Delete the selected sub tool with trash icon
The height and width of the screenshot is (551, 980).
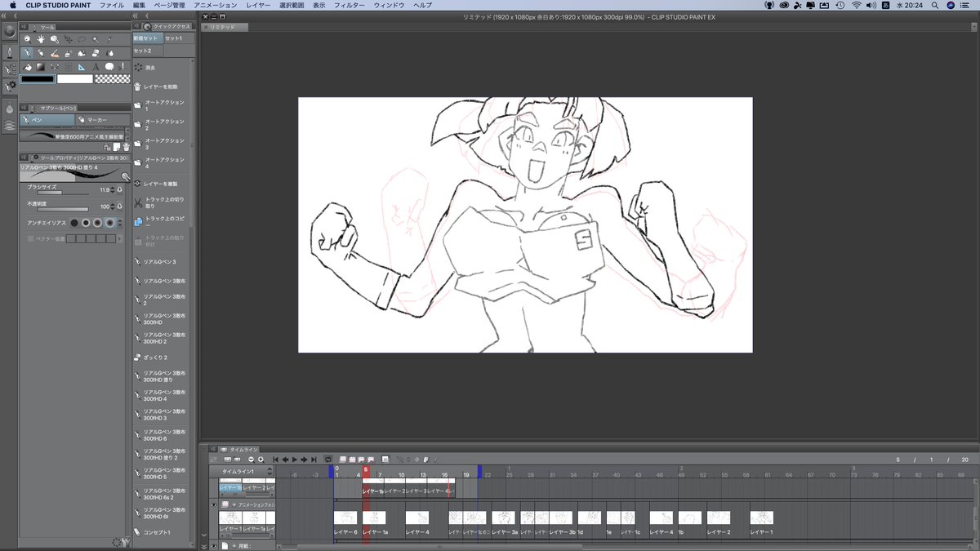pyautogui.click(x=125, y=147)
